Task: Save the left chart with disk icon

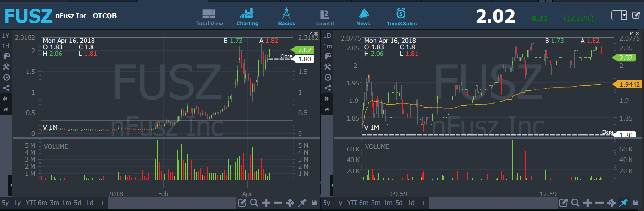Action: tap(313, 203)
